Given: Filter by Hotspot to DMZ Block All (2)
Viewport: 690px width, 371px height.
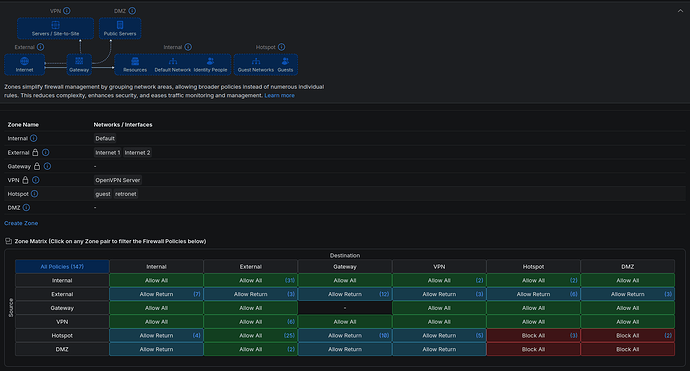Looking at the screenshot, I should coord(628,335).
